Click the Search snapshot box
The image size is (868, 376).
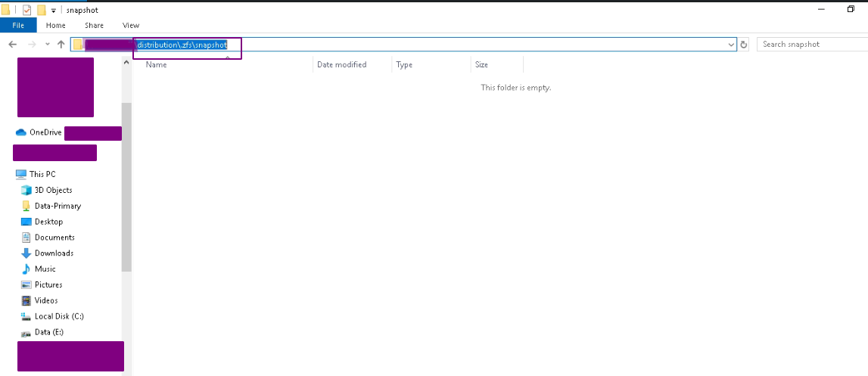(813, 45)
